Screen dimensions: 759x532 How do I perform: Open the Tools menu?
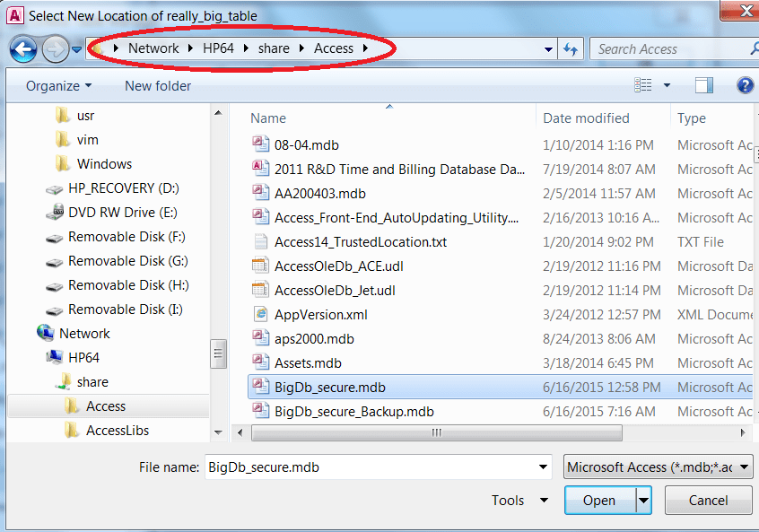pos(519,500)
